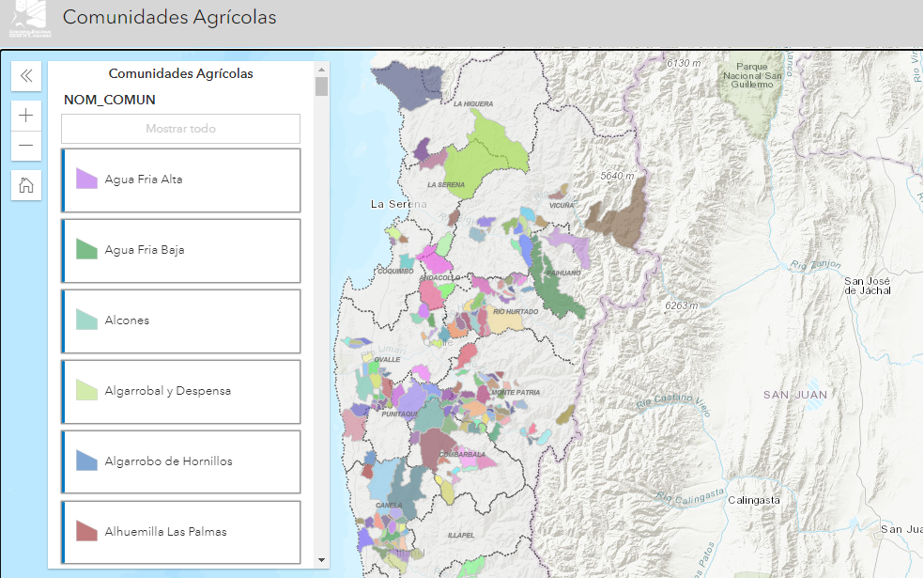Zoom out of the map
The height and width of the screenshot is (578, 924).
[x=26, y=146]
